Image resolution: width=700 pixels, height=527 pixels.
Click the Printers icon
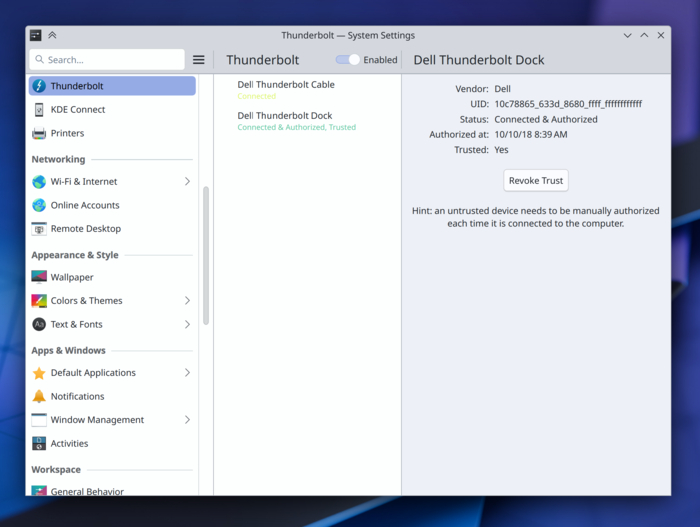coord(39,133)
